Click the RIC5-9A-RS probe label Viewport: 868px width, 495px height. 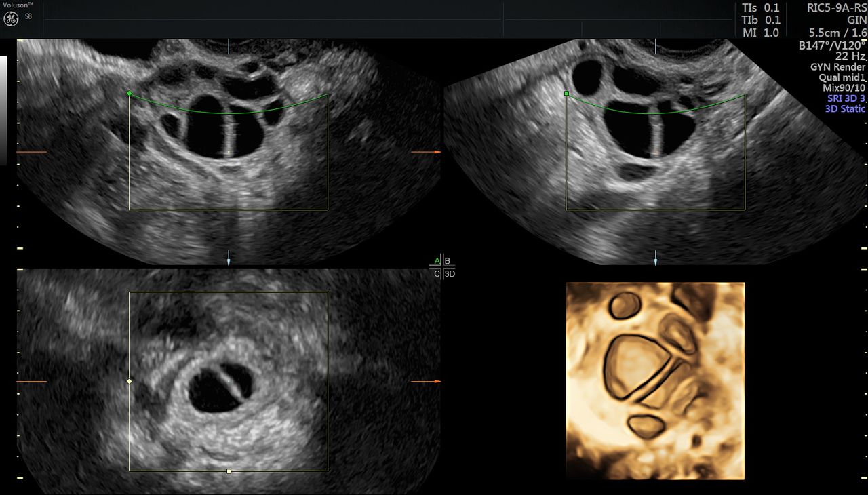tap(836, 7)
